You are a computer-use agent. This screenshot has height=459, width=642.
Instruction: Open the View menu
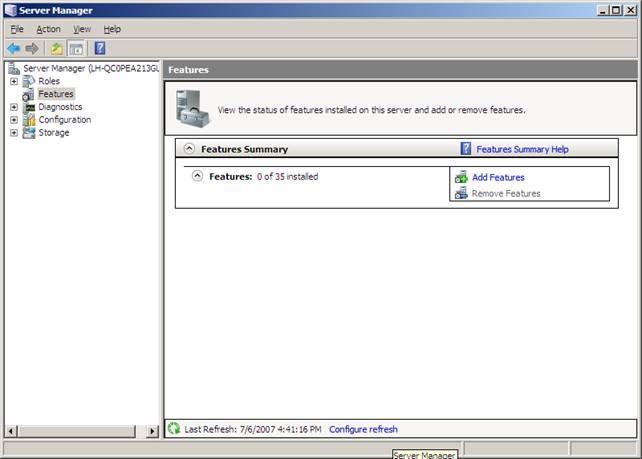tap(81, 29)
